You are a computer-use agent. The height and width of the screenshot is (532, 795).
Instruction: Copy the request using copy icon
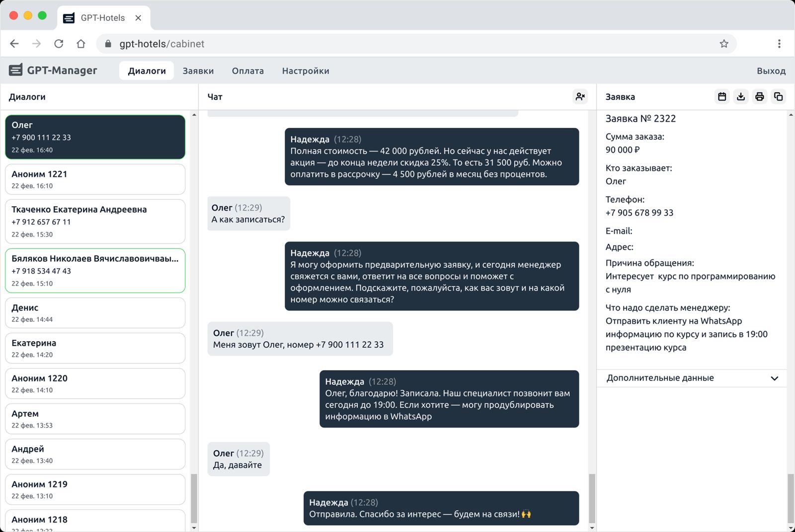coord(778,96)
